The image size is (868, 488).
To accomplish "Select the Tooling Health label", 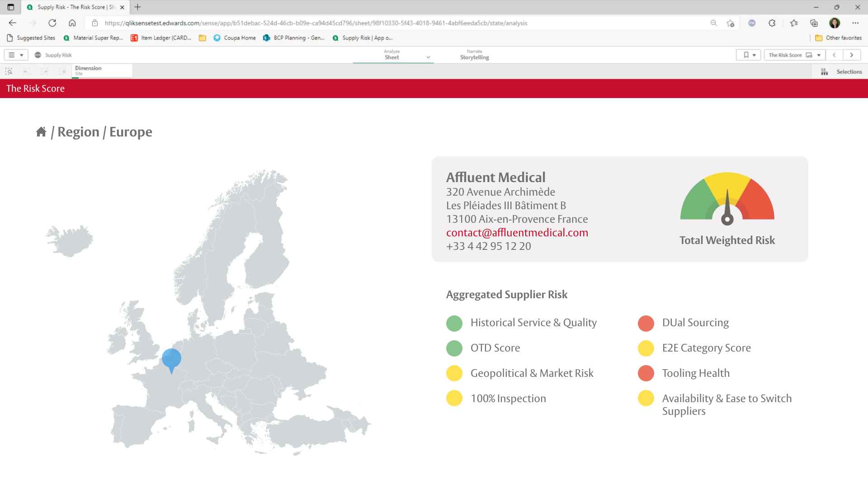I will click(x=696, y=373).
